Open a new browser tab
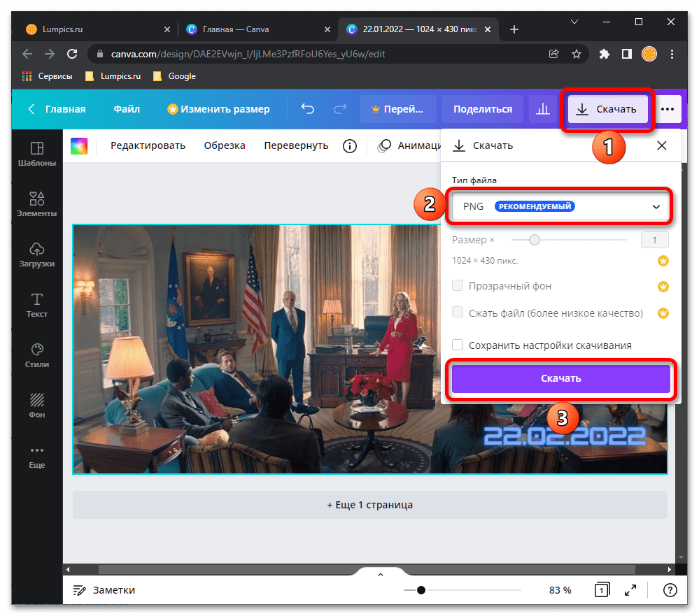Screen dimensions: 699x616 point(514,29)
